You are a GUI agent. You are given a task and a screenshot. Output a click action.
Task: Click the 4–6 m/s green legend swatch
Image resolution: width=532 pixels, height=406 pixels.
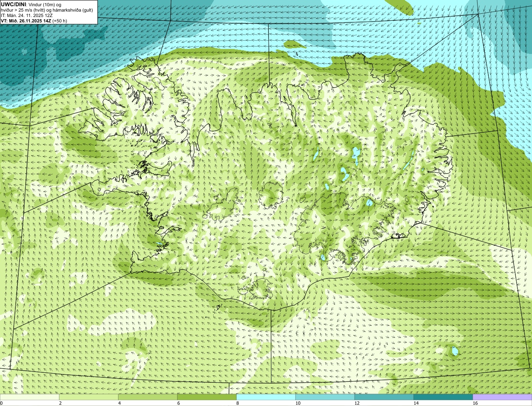(x=148, y=397)
